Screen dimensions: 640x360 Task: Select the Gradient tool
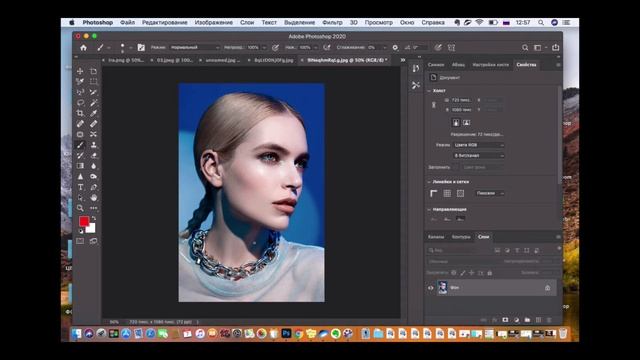click(80, 166)
